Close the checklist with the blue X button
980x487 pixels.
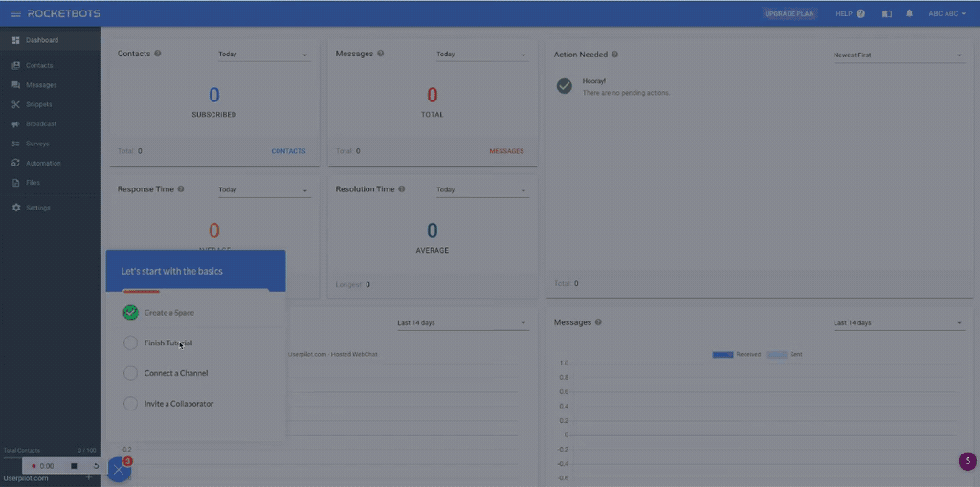coord(119,469)
